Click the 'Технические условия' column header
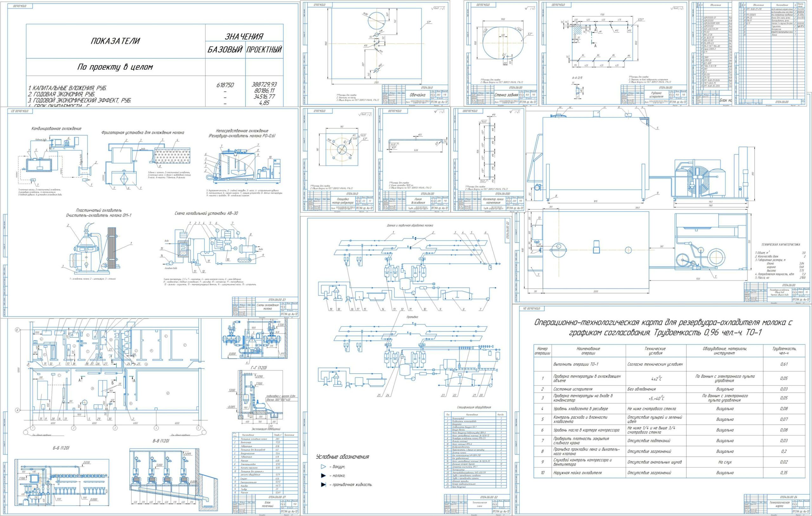The width and height of the screenshot is (812, 516). (656, 351)
